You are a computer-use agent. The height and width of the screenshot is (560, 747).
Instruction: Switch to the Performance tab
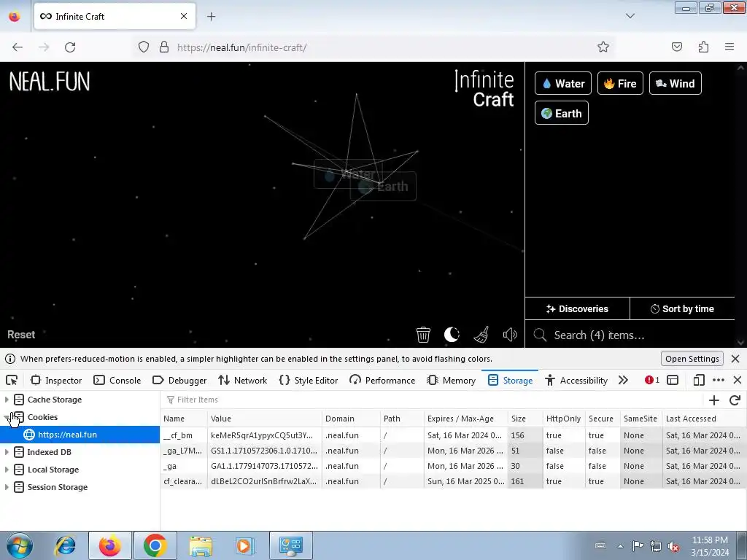point(382,380)
